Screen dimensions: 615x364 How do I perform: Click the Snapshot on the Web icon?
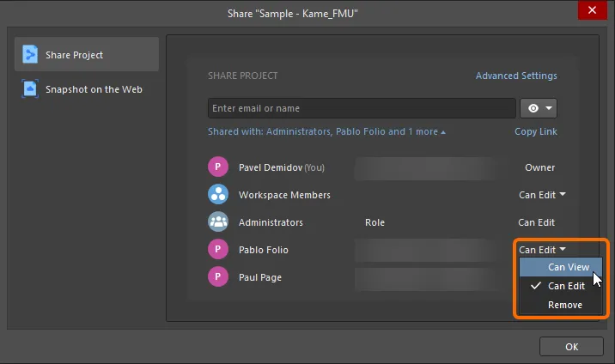(x=30, y=89)
